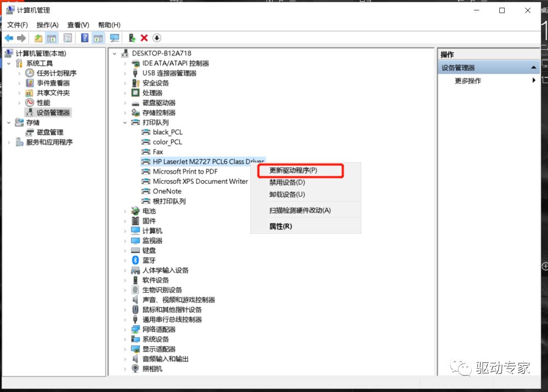Collapse the DESKTOP-B12A718 root node
Viewport: 548px width, 392px height.
click(115, 54)
